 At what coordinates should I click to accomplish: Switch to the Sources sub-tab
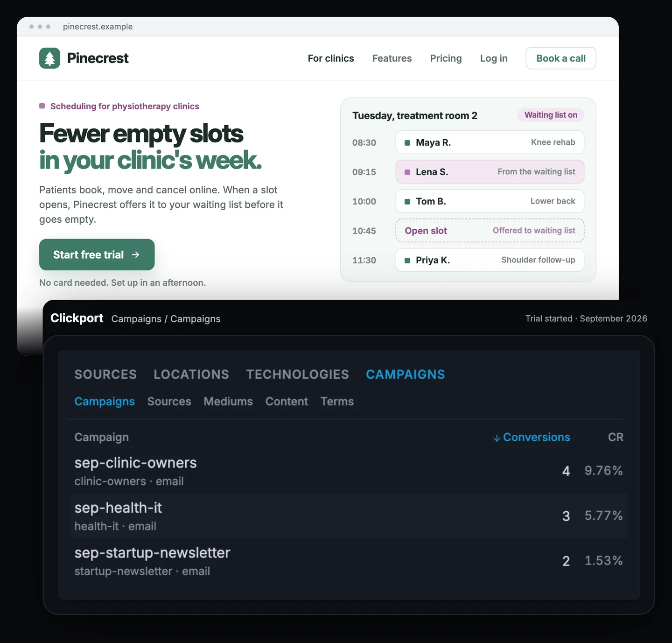pos(169,402)
